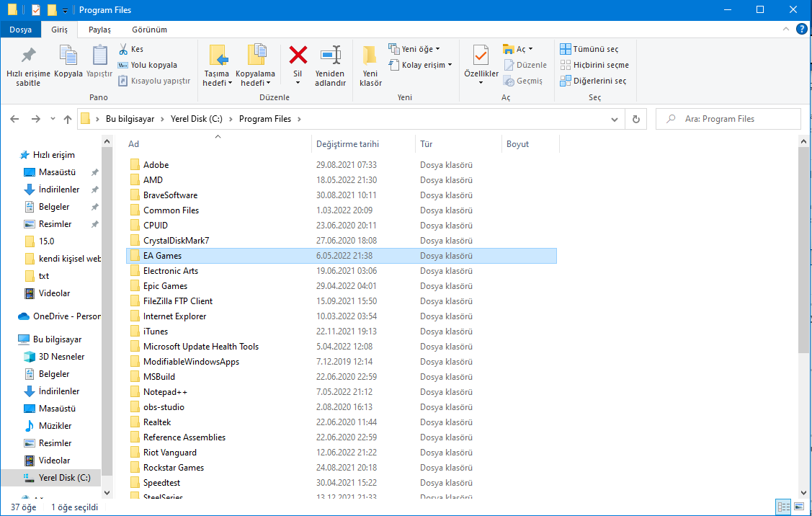
Task: Pin folder with Hızlı erişime sabitle
Action: (x=28, y=66)
